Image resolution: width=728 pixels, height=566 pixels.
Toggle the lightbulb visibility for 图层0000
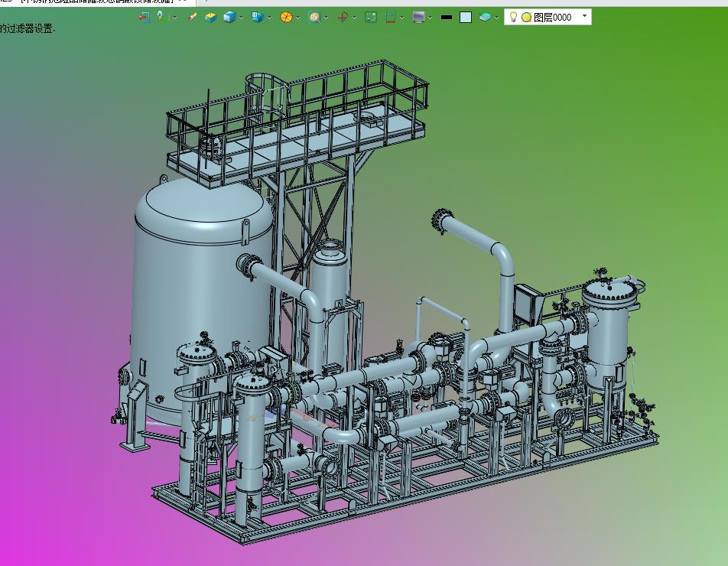pos(513,17)
